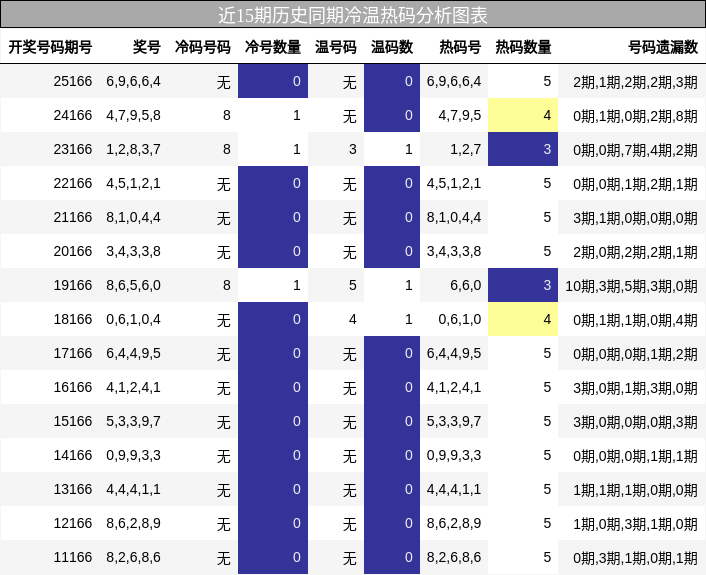
Task: Select winning numbers 1,2,8,3,7 in 奖号 column
Action: 133,149
